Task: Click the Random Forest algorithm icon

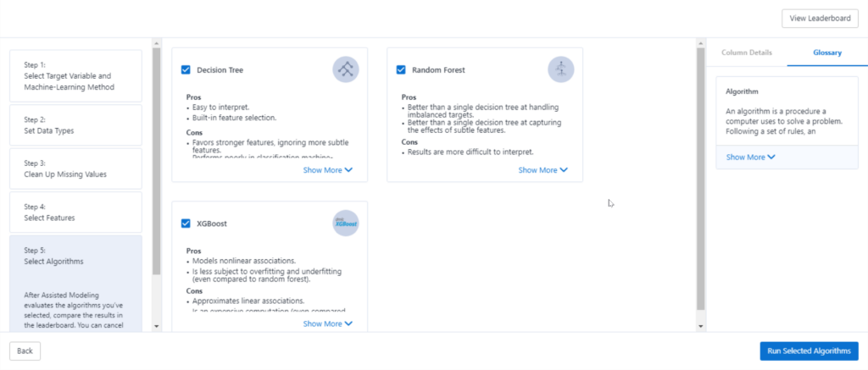Action: tap(561, 69)
